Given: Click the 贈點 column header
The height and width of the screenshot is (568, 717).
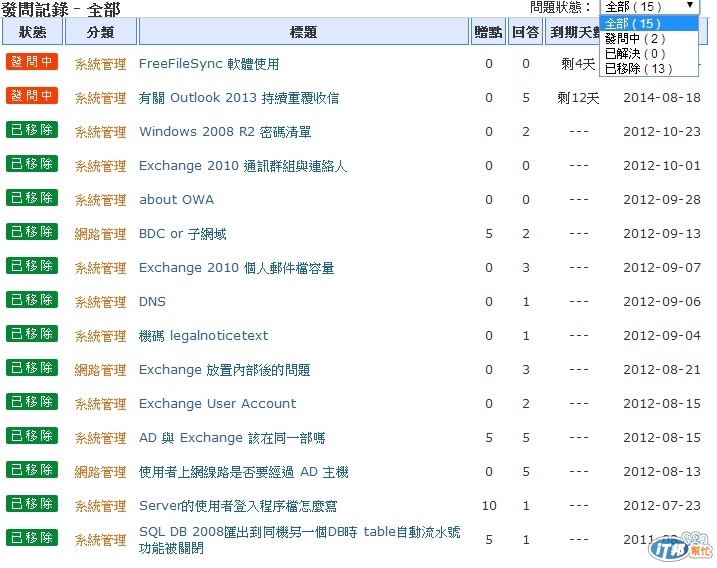Looking at the screenshot, I should (488, 32).
